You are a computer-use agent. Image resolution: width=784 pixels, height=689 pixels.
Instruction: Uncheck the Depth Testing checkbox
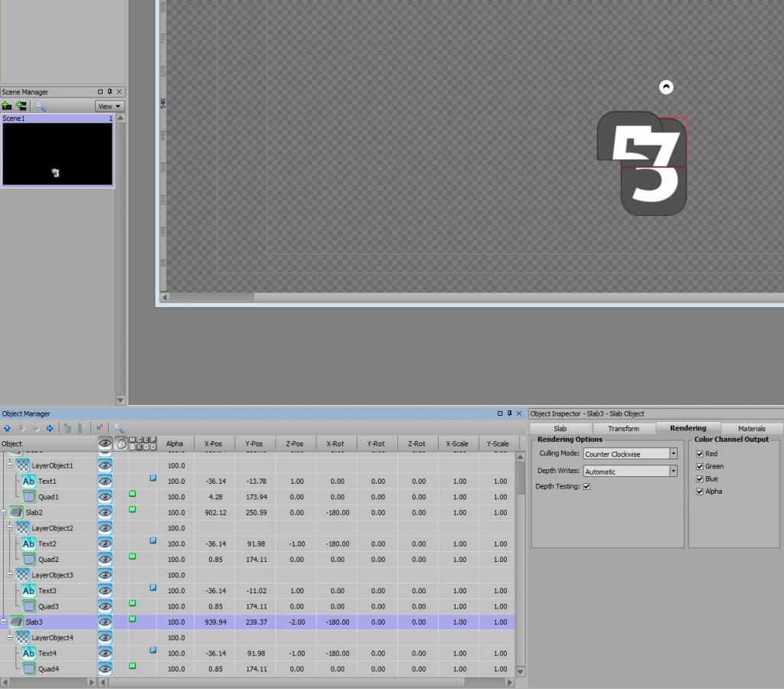pyautogui.click(x=586, y=487)
